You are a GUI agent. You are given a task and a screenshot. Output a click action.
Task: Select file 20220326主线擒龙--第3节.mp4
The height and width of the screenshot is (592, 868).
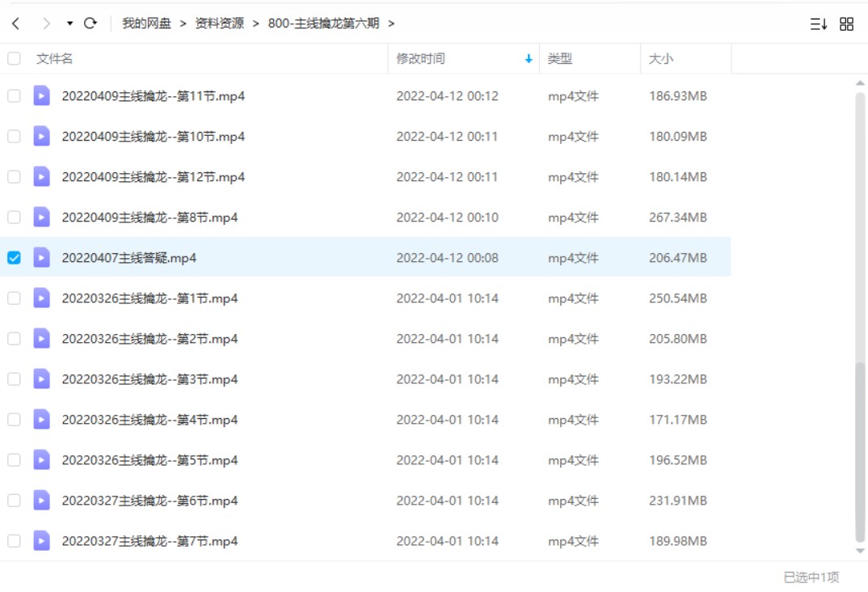point(150,378)
